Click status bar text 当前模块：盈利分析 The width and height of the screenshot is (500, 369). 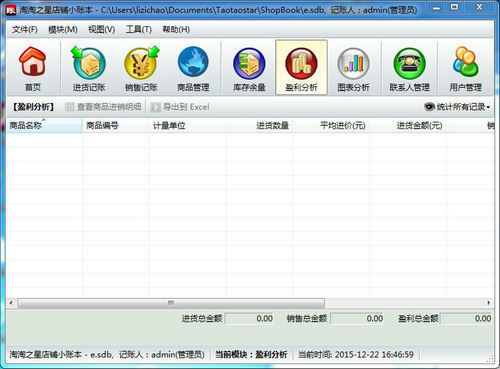pos(251,354)
